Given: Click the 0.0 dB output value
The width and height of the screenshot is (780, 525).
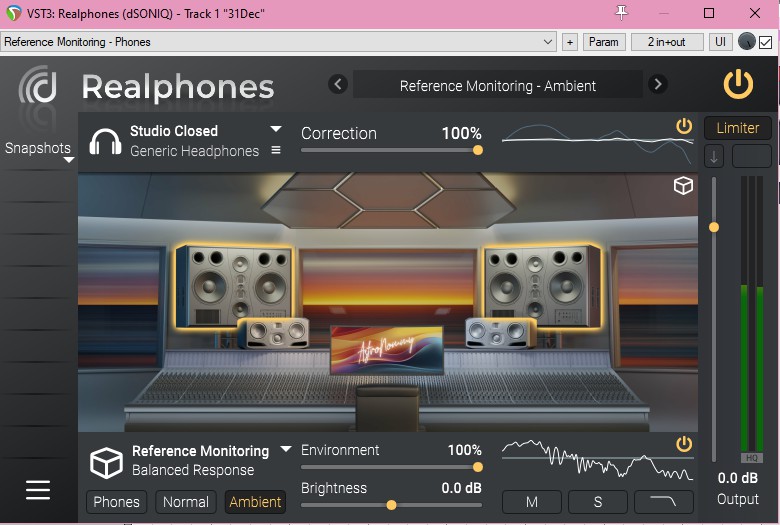Looking at the screenshot, I should [x=737, y=478].
